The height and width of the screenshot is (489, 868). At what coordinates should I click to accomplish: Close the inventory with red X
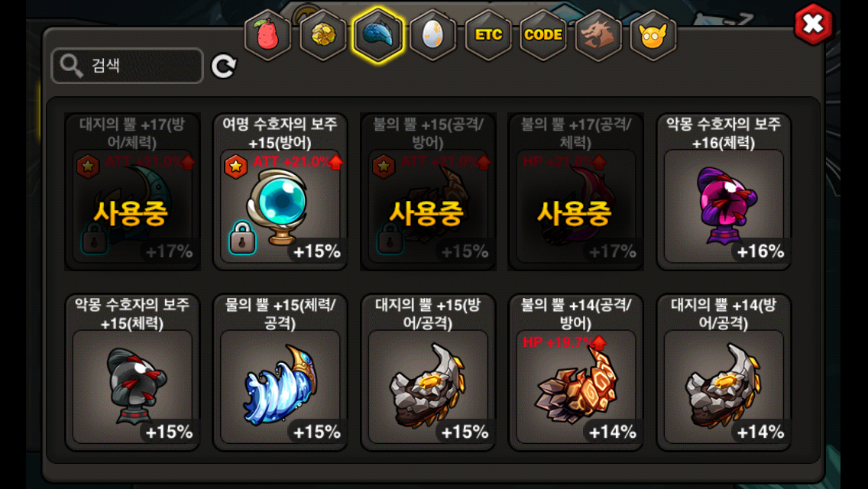point(813,24)
